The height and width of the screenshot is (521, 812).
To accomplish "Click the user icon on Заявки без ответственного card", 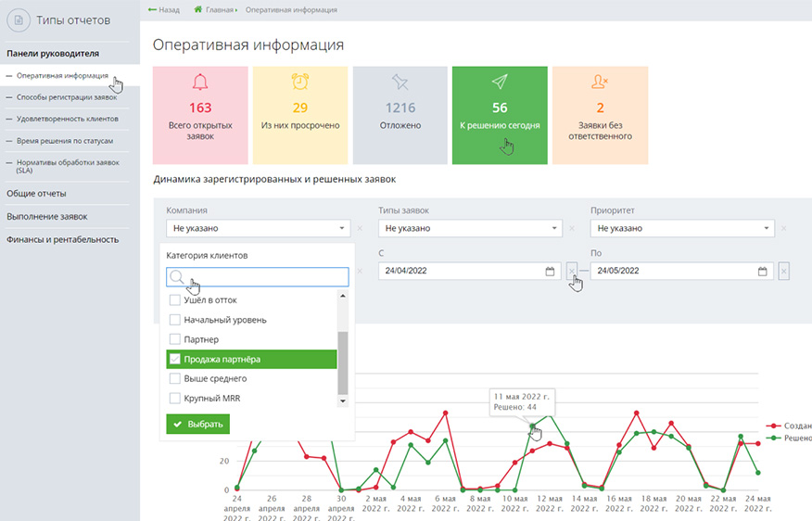I will point(600,82).
